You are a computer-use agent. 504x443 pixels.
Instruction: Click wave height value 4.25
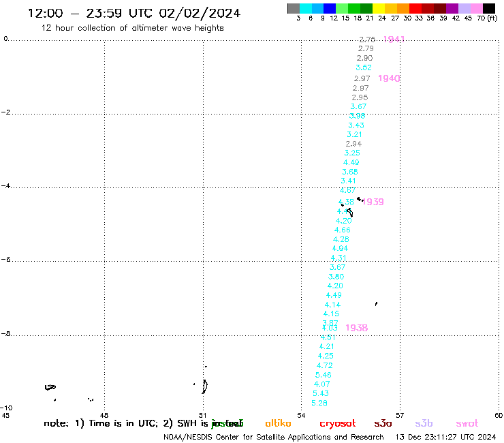[x=326, y=356]
